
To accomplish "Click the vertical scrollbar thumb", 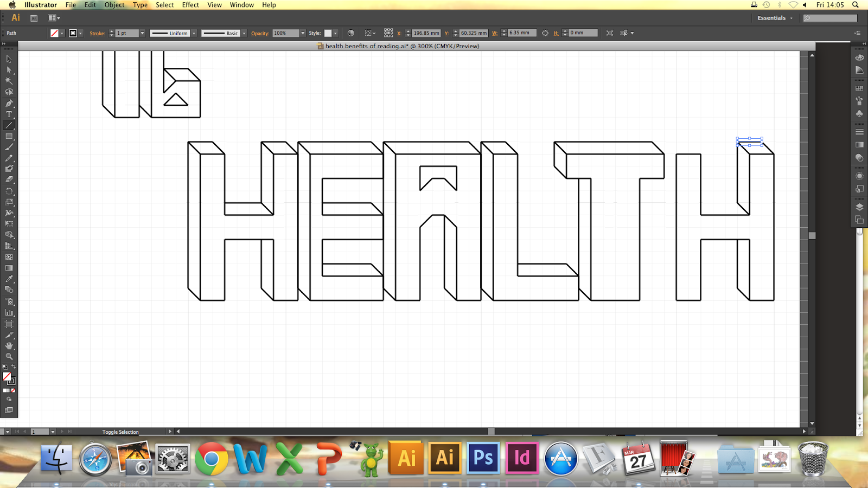I will [x=812, y=235].
